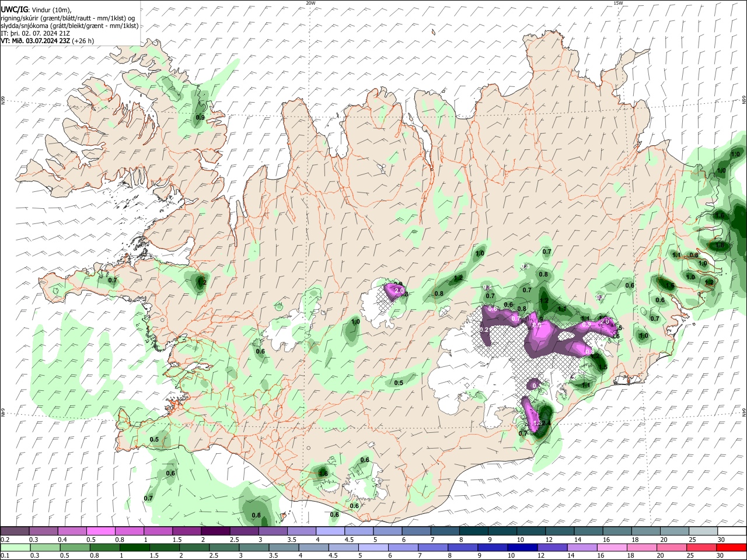747x560 pixels.
Task: Click the 0.8 value offshore on the bottom edge
Action: click(x=256, y=515)
